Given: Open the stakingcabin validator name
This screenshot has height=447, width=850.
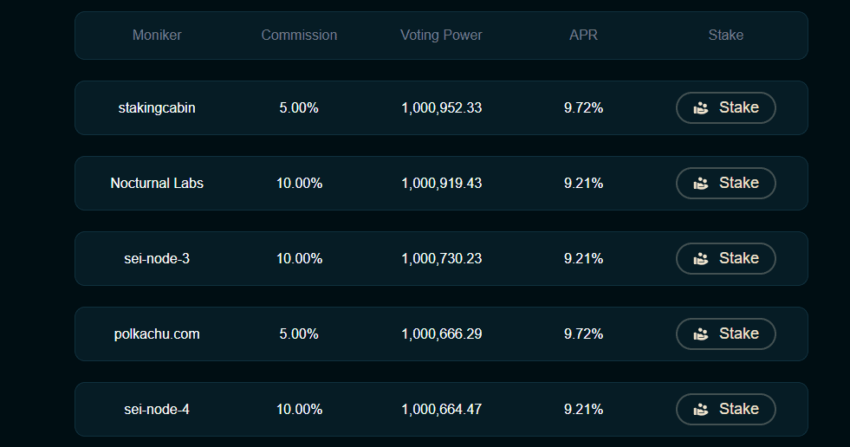Looking at the screenshot, I should click(157, 108).
